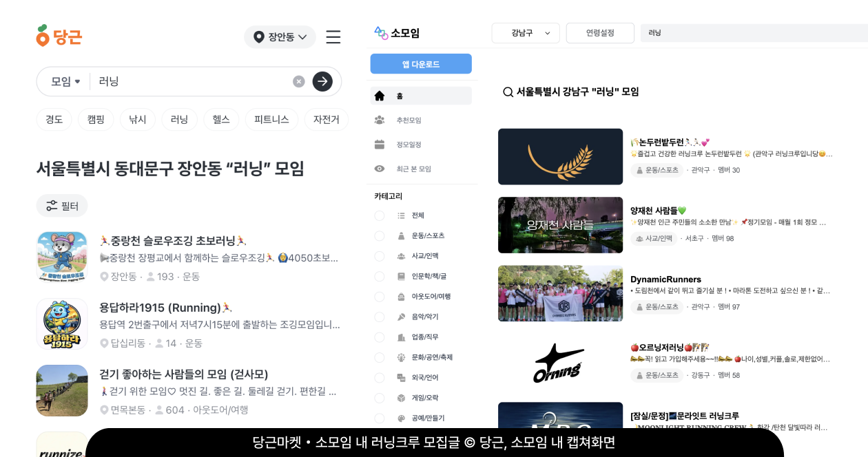The image size is (868, 457).
Task: Click the 러닝 search input in 당근
Action: click(x=189, y=81)
